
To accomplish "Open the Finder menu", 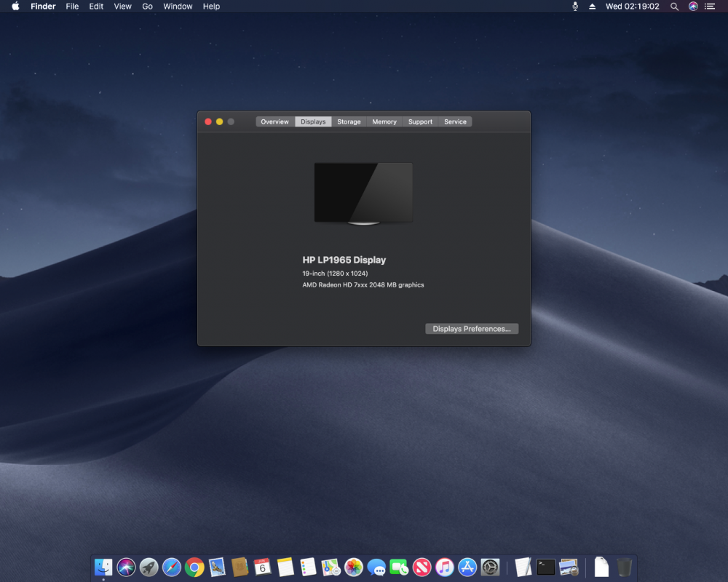I will point(43,7).
